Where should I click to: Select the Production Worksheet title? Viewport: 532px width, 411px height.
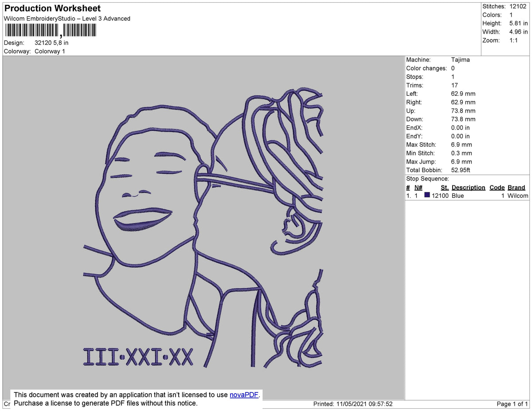coord(51,8)
